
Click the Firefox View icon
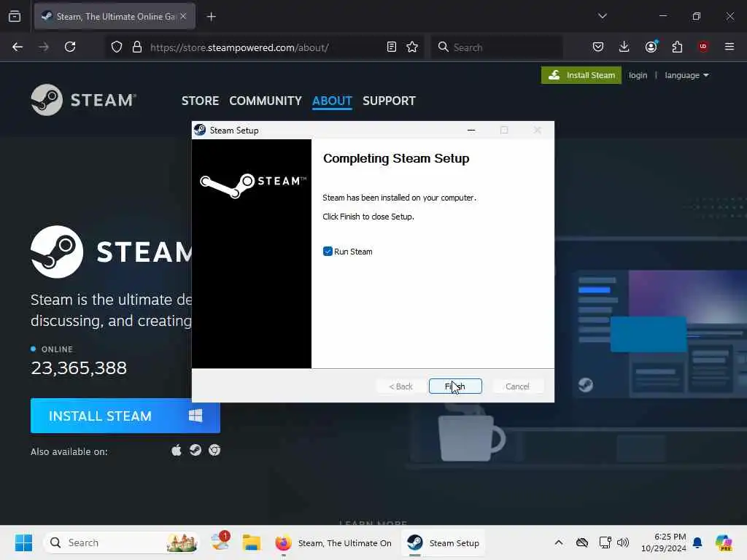[x=15, y=16]
